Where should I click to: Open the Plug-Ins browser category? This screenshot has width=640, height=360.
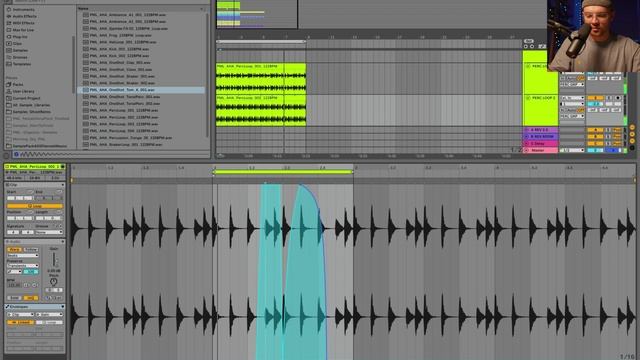[20, 37]
